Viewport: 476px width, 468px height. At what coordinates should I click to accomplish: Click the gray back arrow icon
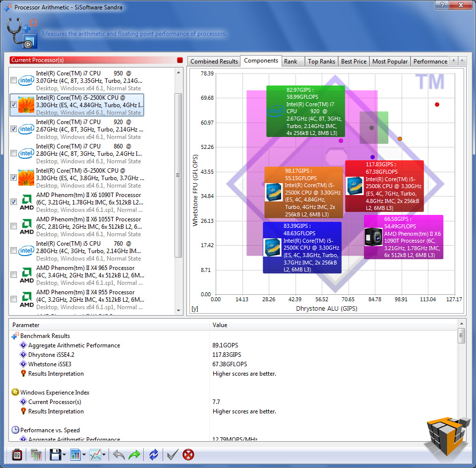(119, 455)
